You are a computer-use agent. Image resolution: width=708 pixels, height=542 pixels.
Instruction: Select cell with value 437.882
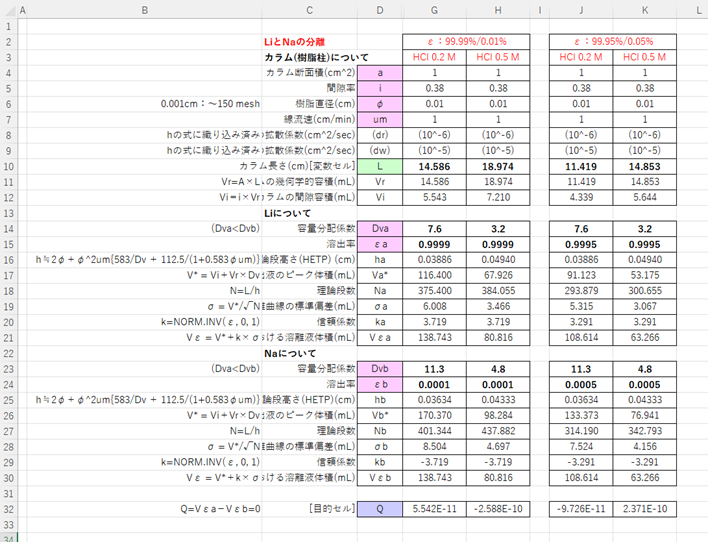tap(498, 431)
